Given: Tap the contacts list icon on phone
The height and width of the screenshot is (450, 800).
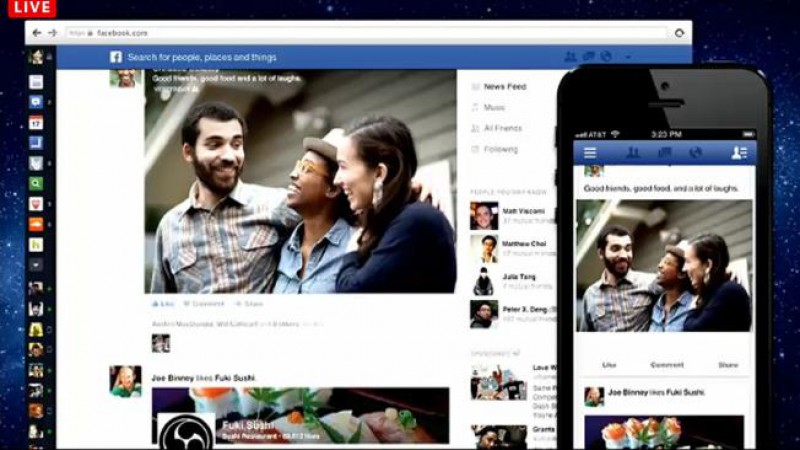Looking at the screenshot, I should pos(739,153).
